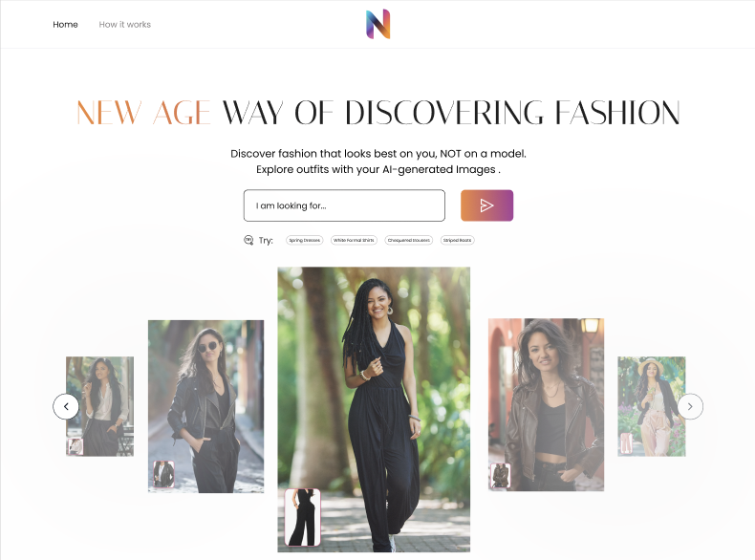
Task: Open the white shirt outfit photo
Action: (x=99, y=406)
